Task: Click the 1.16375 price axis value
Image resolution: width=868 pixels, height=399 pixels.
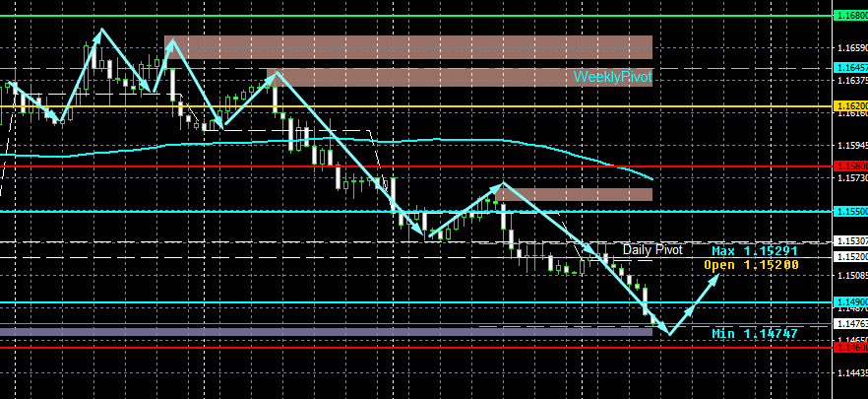Action: pyautogui.click(x=852, y=81)
